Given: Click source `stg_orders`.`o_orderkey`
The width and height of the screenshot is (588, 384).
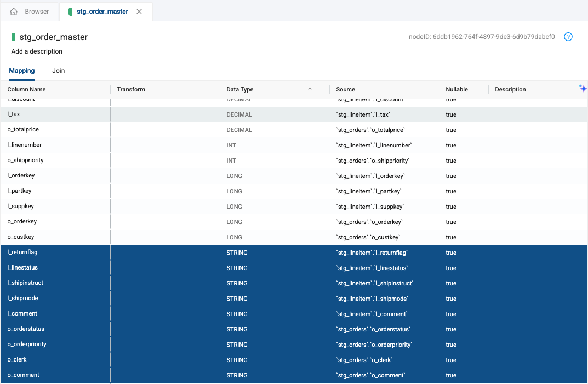Looking at the screenshot, I should (x=369, y=222).
